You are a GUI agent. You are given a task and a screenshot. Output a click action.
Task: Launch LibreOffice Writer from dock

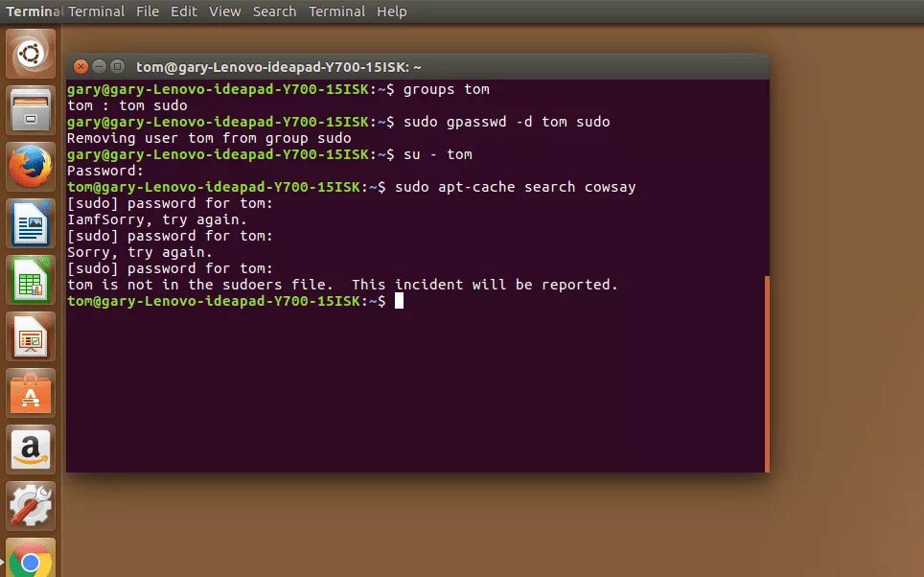(x=31, y=223)
